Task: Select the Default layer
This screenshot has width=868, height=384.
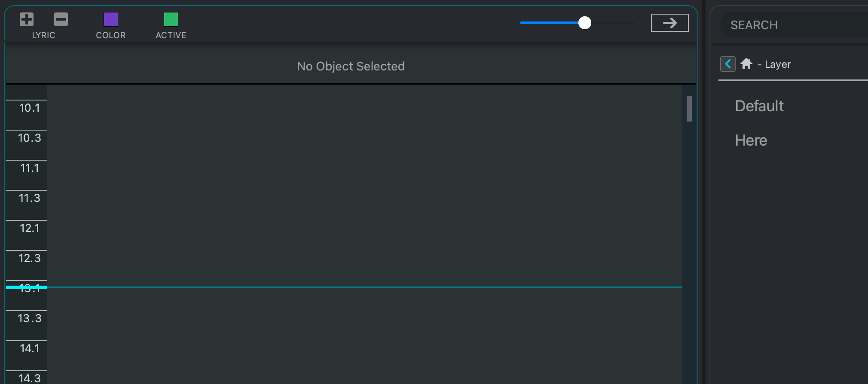Action: click(759, 106)
